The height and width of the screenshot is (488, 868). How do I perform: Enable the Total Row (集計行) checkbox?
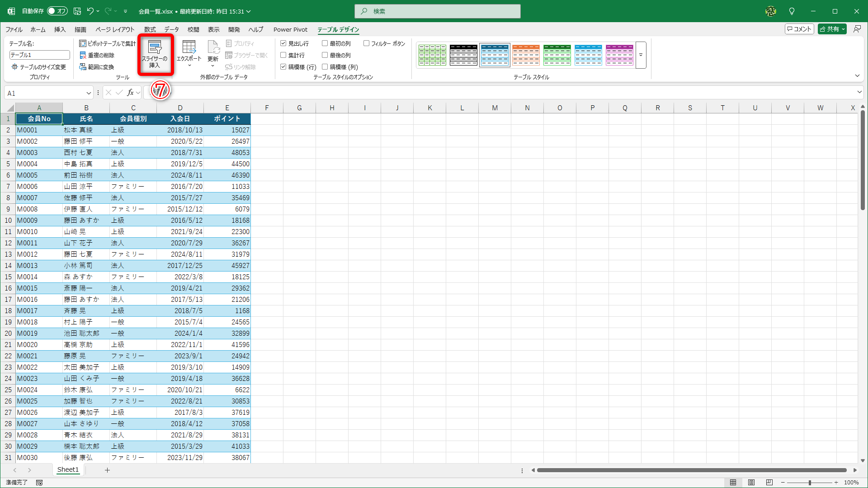coord(283,55)
